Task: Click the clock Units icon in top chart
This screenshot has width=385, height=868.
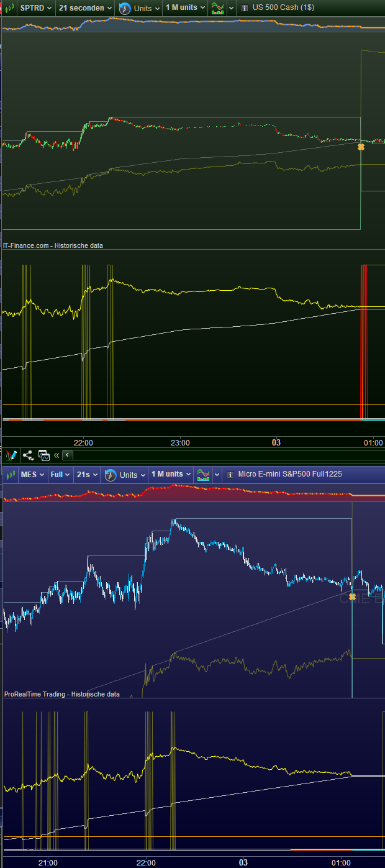Action: pyautogui.click(x=124, y=8)
